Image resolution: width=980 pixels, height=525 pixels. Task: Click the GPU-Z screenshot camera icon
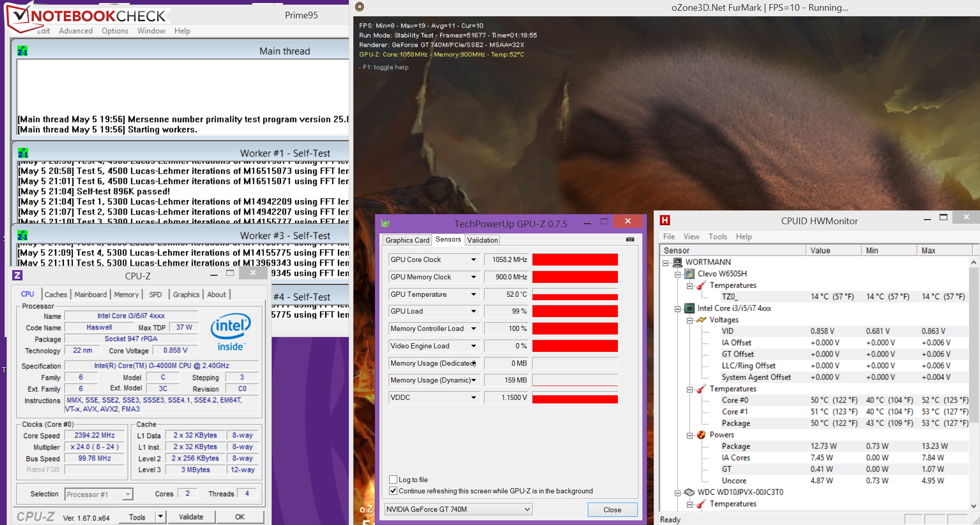630,240
